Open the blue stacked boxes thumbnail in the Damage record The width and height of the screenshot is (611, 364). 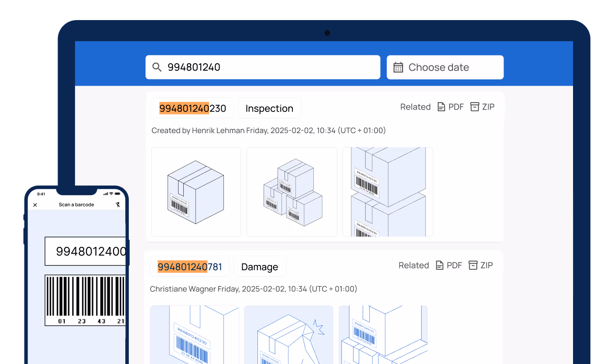pos(383,335)
